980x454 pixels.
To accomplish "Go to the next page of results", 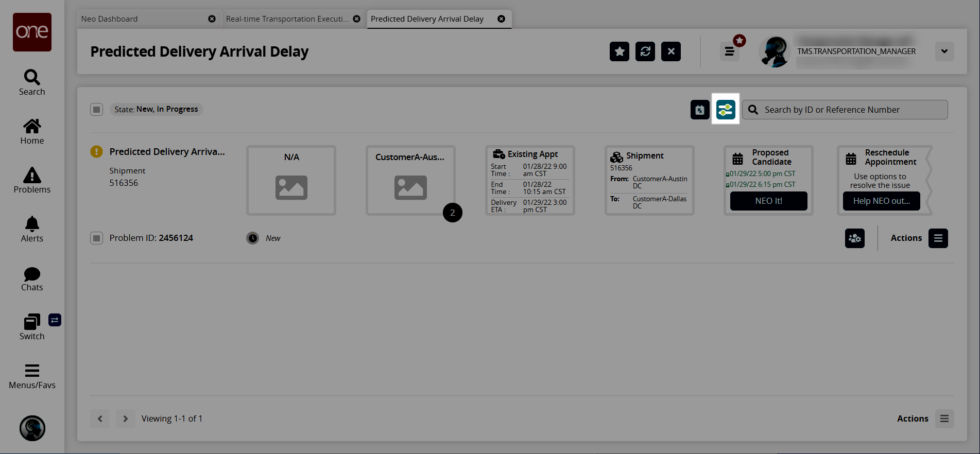I will [x=125, y=419].
